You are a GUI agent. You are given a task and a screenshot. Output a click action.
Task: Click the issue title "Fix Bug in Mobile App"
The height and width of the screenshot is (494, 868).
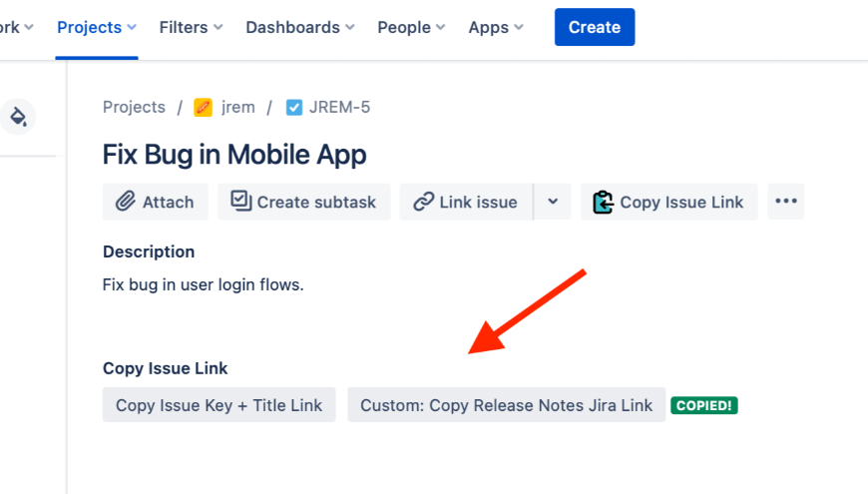pyautogui.click(x=234, y=155)
